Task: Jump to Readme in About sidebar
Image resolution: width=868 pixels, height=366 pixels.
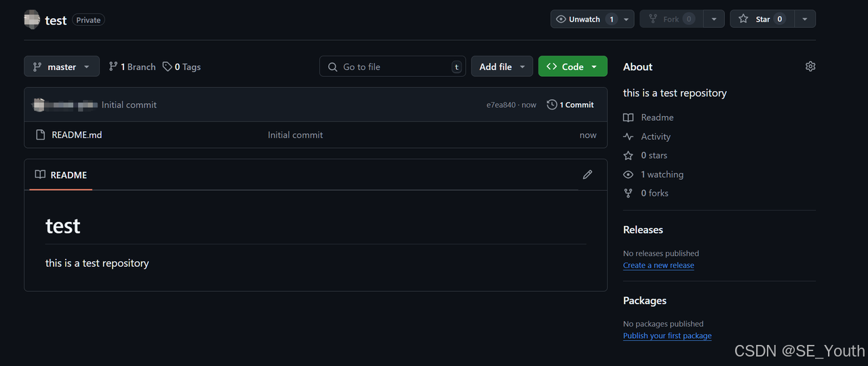Action: tap(657, 117)
